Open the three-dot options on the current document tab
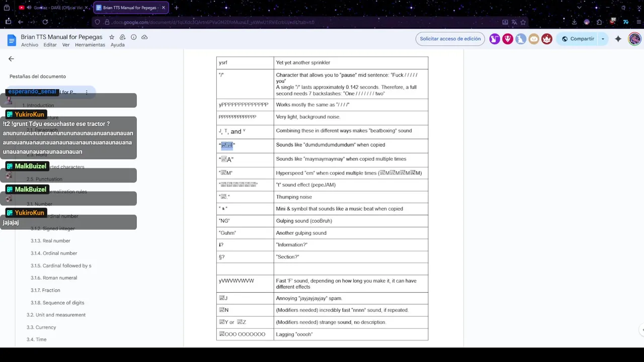Screen dimensions: 644x362 [87, 93]
